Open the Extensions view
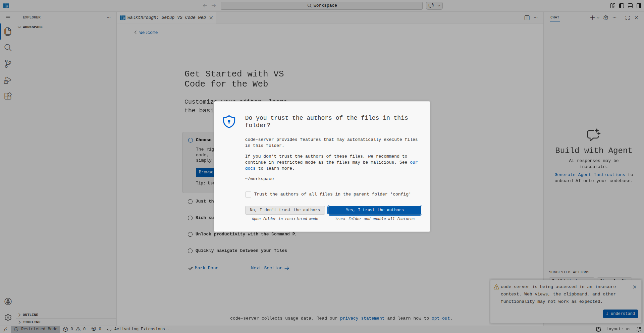 (8, 96)
